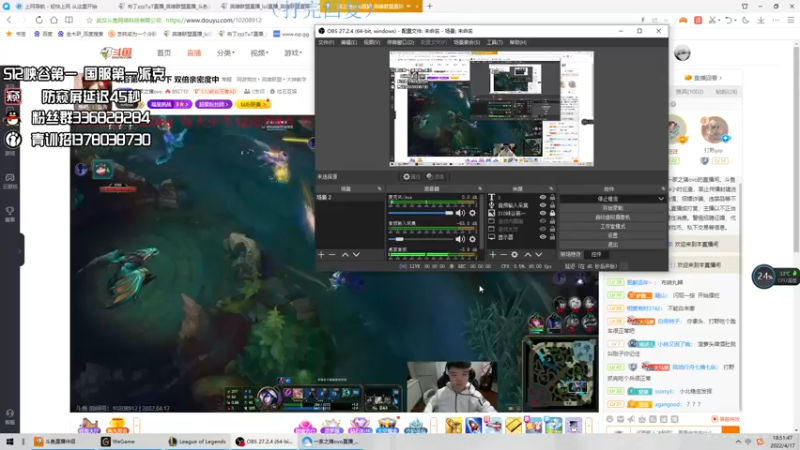Viewport: 800px width, 450px height.
Task: Mute the second mixer audio channel
Action: [x=460, y=239]
